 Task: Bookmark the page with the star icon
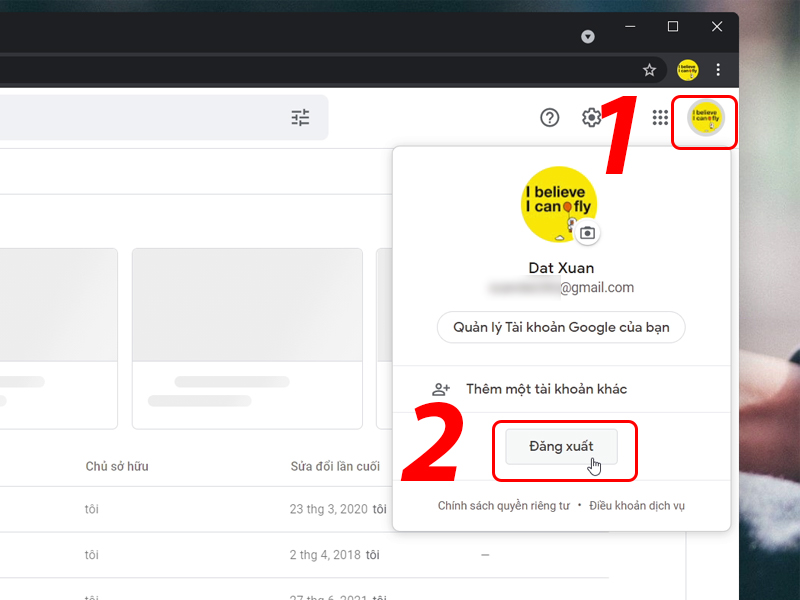pos(650,69)
